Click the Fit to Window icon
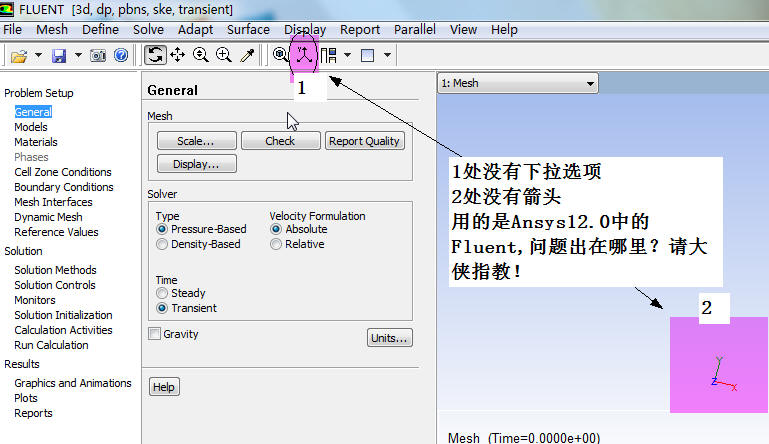 tap(281, 54)
